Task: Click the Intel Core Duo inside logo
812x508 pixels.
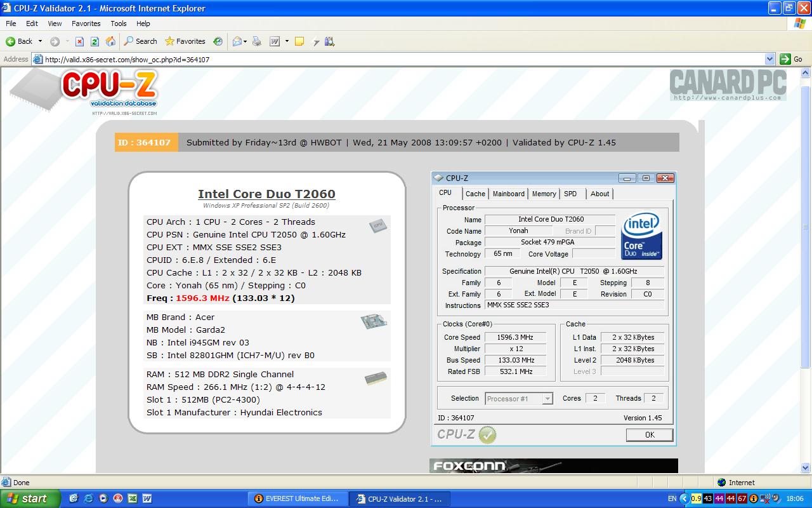Action: pyautogui.click(x=641, y=236)
